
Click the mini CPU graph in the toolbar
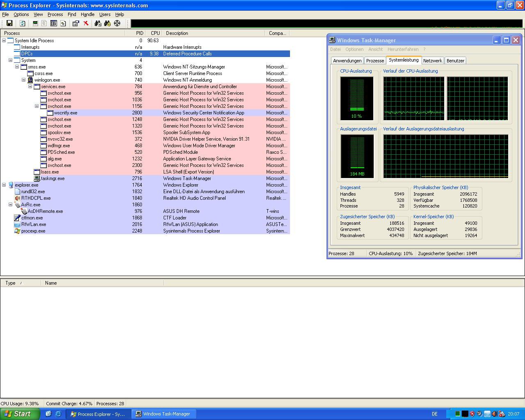[327, 23]
